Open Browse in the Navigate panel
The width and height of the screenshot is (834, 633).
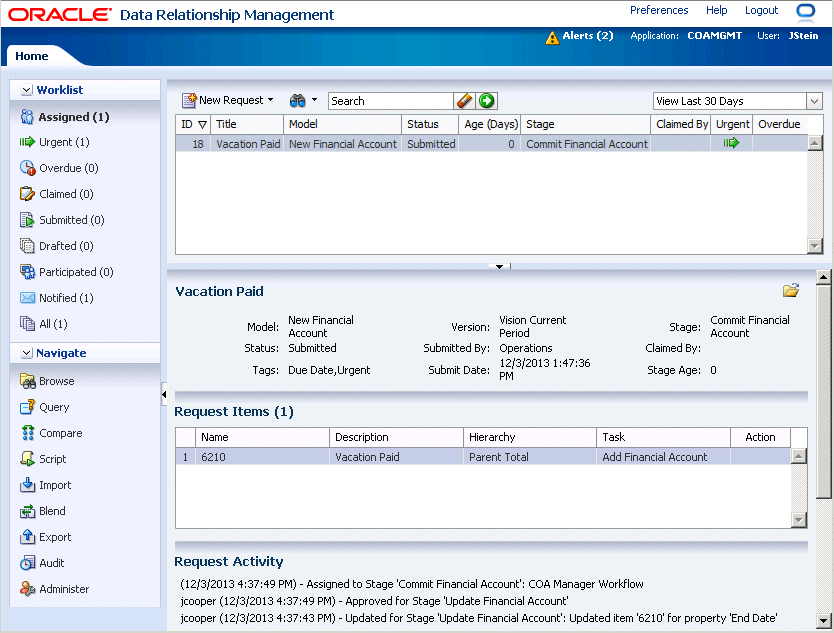(x=56, y=381)
